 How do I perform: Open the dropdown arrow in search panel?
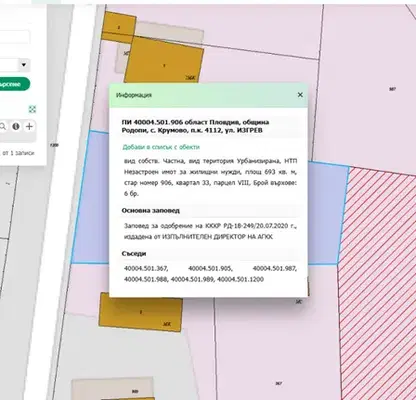pyautogui.click(x=24, y=65)
